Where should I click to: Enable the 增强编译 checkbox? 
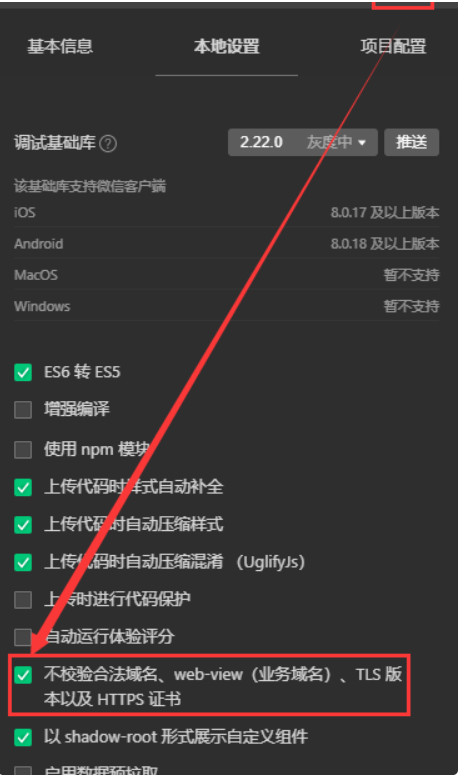[x=23, y=410]
